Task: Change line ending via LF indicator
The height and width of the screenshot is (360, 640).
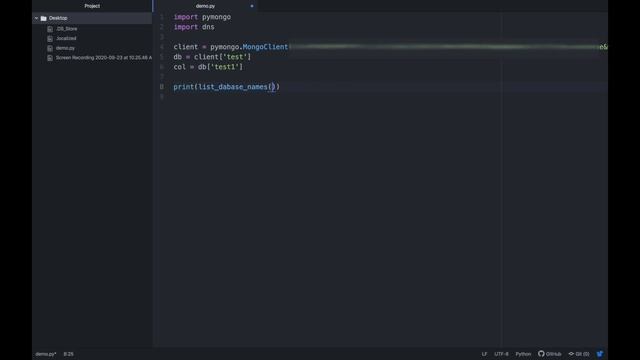Action: [x=484, y=354]
